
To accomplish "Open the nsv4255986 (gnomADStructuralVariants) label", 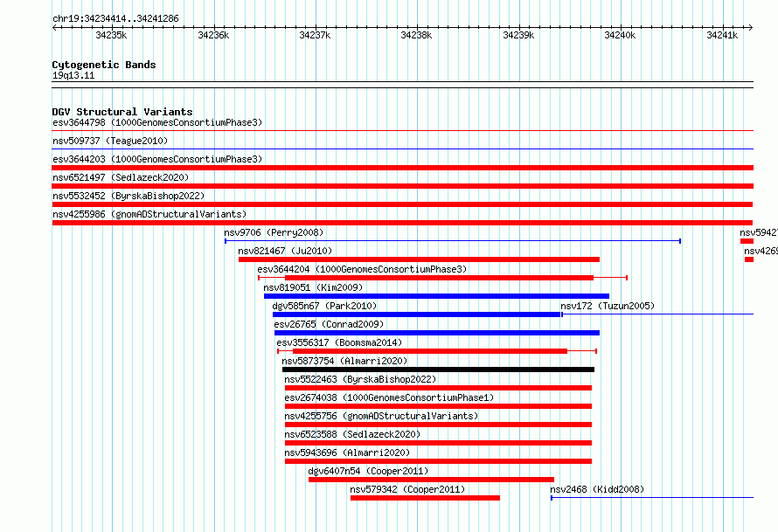I will [149, 214].
